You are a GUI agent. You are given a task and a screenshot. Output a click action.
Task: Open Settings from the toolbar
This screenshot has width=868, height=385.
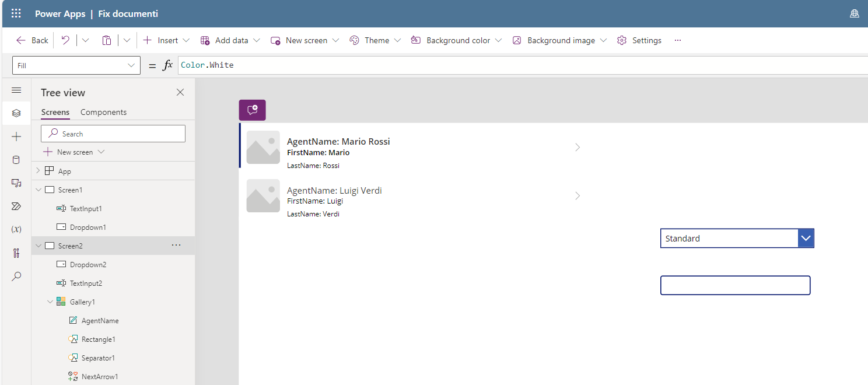639,40
